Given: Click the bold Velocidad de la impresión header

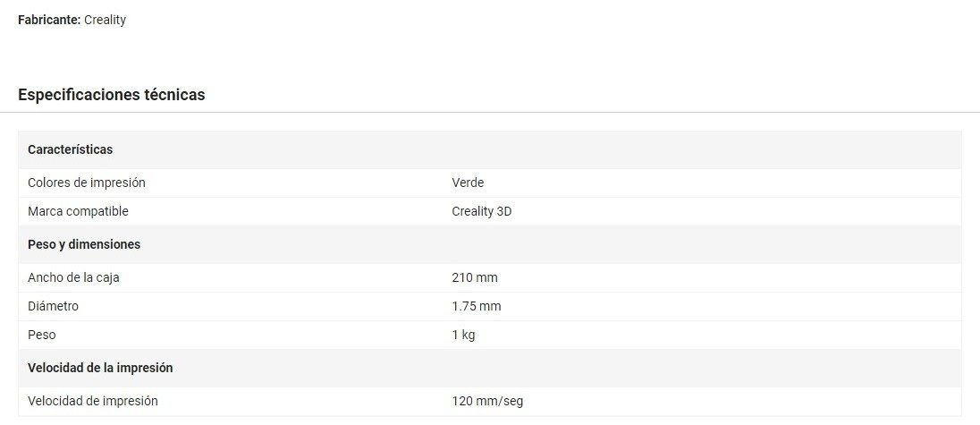Looking at the screenshot, I should (x=100, y=368).
